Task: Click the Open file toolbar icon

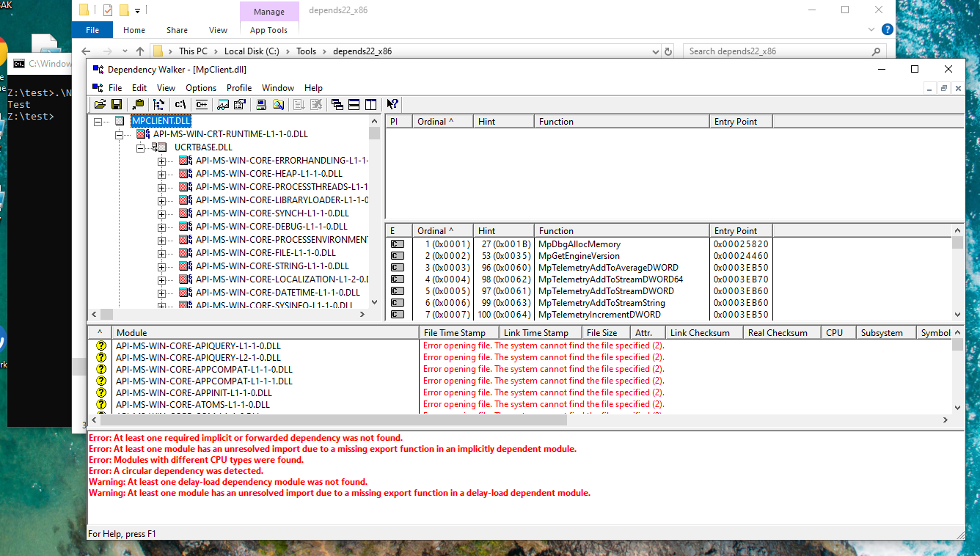Action: click(100, 104)
